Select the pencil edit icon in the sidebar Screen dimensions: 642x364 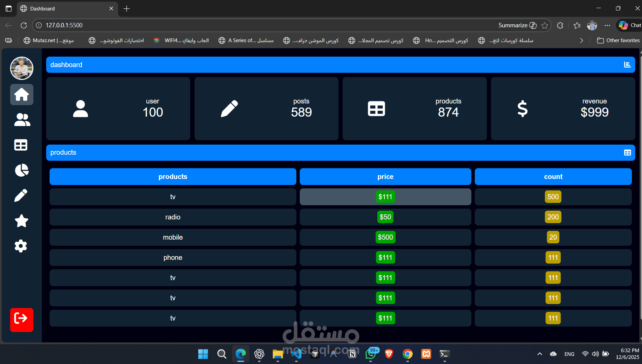point(21,195)
